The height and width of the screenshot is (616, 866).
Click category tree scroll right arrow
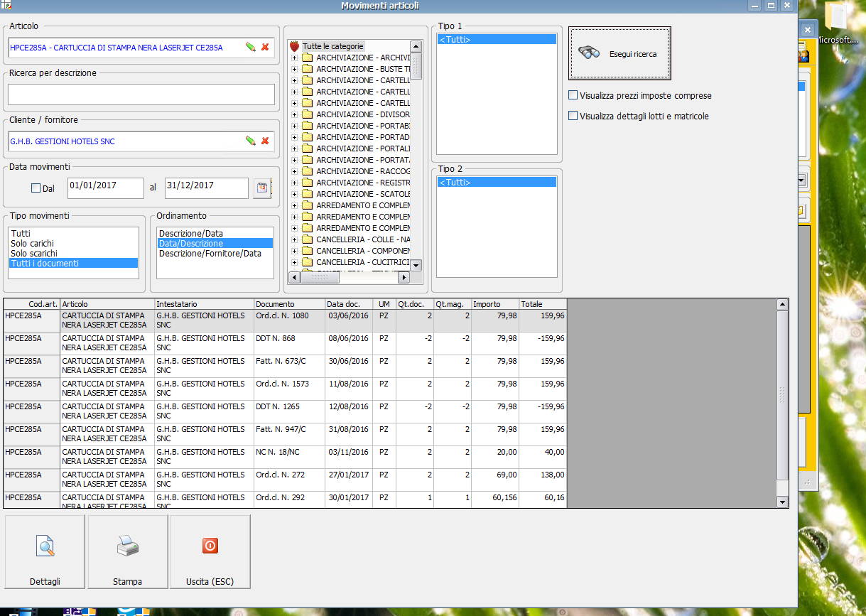click(x=404, y=277)
